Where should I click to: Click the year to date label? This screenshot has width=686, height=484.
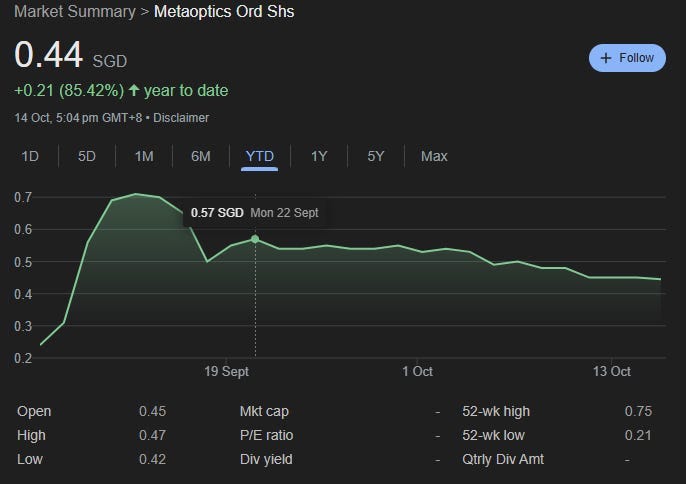click(186, 91)
